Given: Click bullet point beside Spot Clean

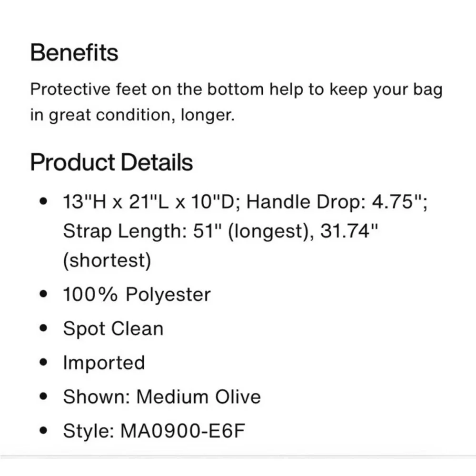Looking at the screenshot, I should click(44, 329).
